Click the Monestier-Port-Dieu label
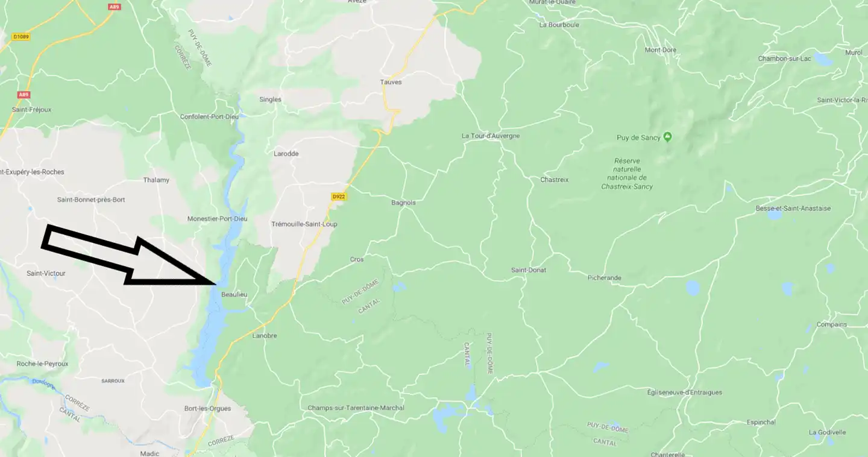 coord(218,219)
